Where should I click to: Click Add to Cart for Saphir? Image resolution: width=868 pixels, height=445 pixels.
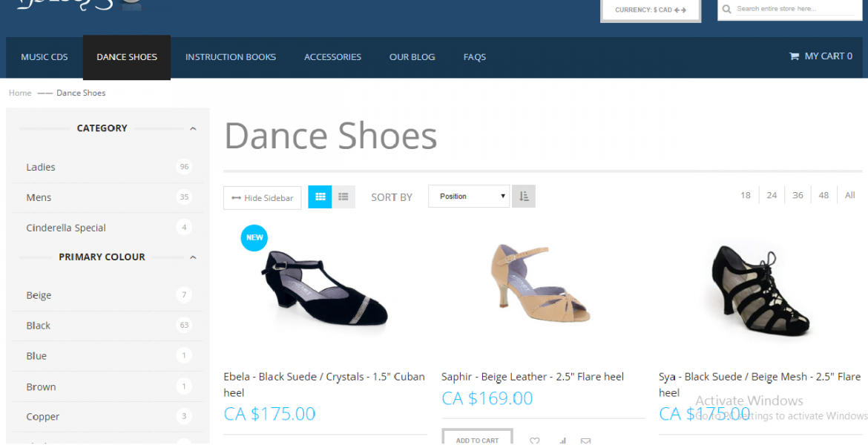[x=477, y=440]
